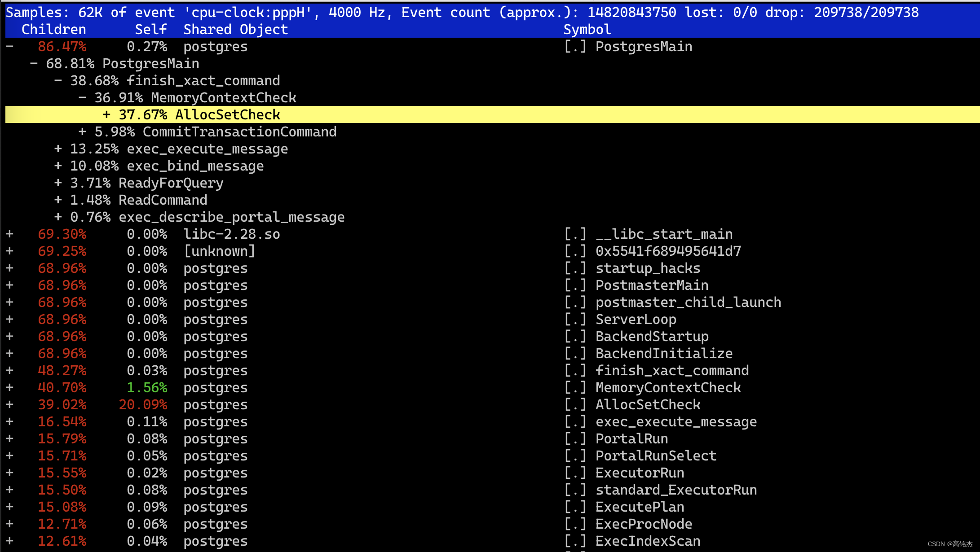Screen dimensions: 980x552
Task: Collapse the 68.81% PostgresMain call chain
Action: coord(34,64)
